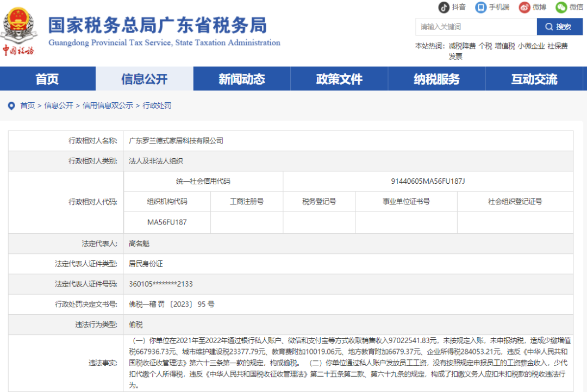Viewport: 587px width, 392px height.
Task: Click the 行政处罚决定文书号 label
Action: click(86, 304)
